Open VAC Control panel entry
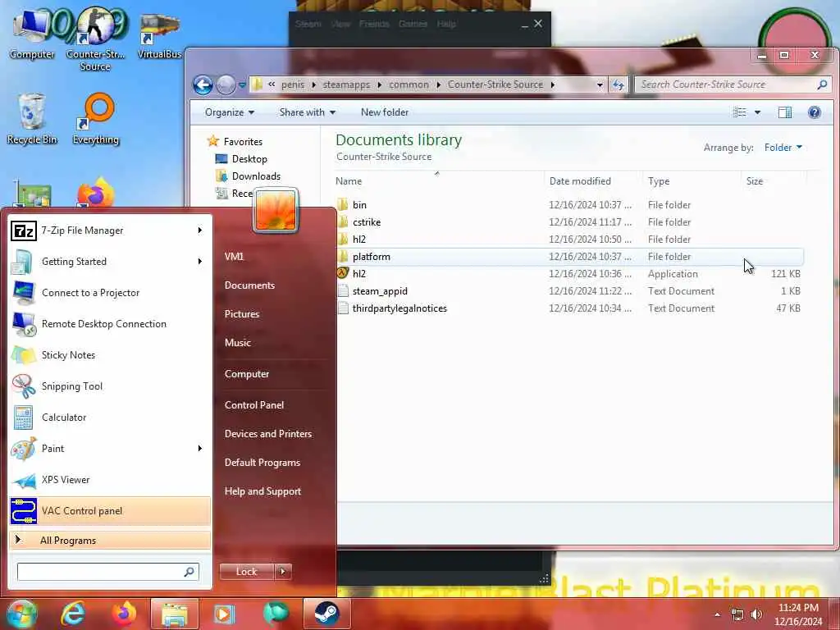 click(110, 510)
